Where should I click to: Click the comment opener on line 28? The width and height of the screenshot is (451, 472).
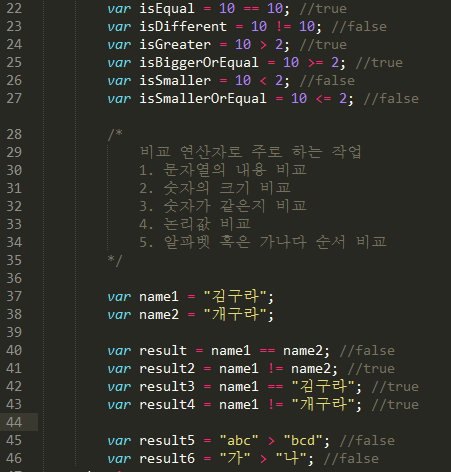pyautogui.click(x=115, y=134)
